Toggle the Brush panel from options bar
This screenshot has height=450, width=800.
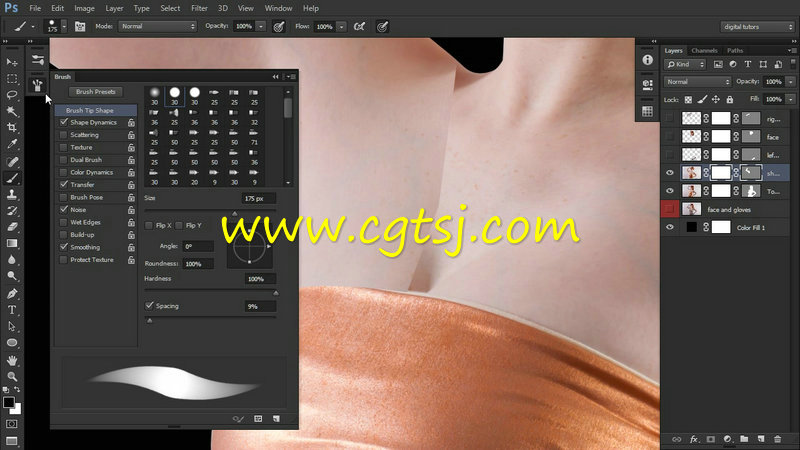80,27
